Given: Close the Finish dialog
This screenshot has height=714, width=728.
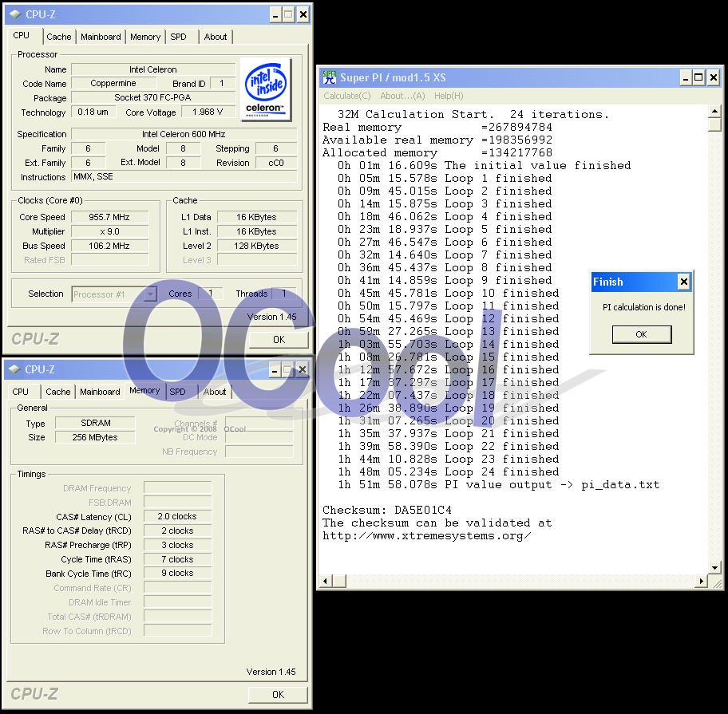Looking at the screenshot, I should click(683, 282).
